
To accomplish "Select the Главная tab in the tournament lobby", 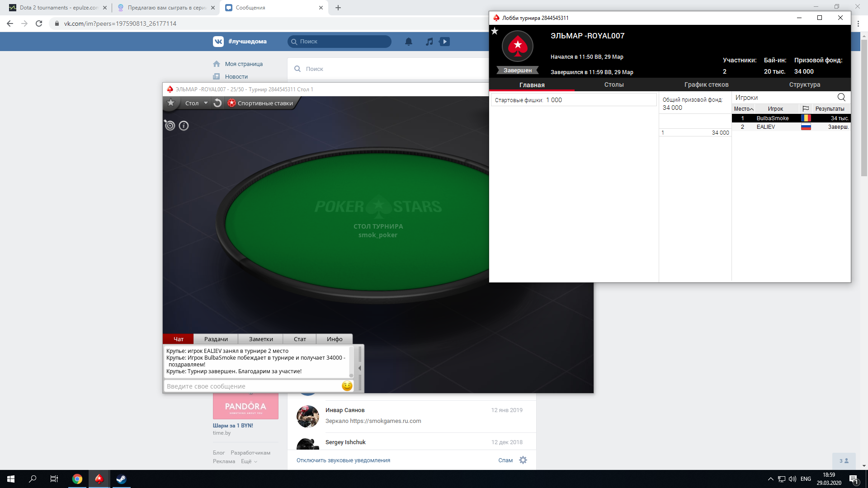I will pos(532,85).
